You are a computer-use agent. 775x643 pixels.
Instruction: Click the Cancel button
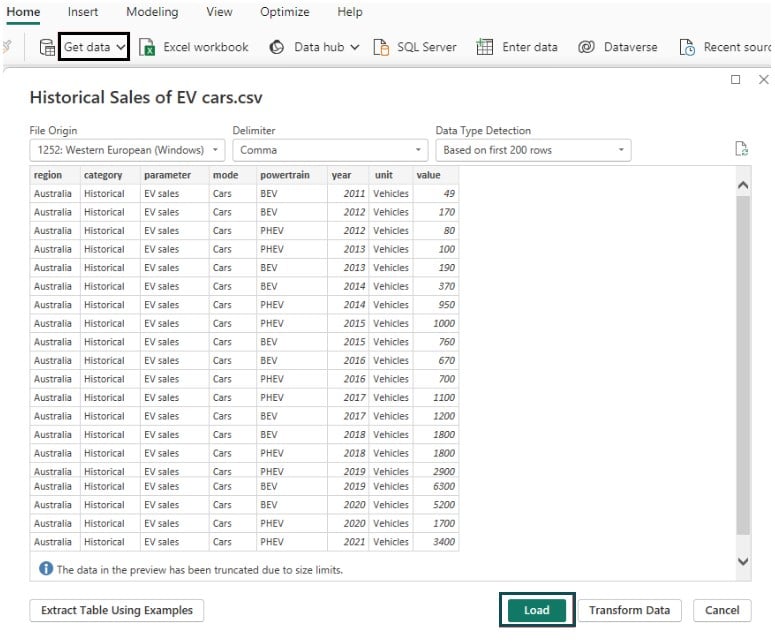[722, 610]
